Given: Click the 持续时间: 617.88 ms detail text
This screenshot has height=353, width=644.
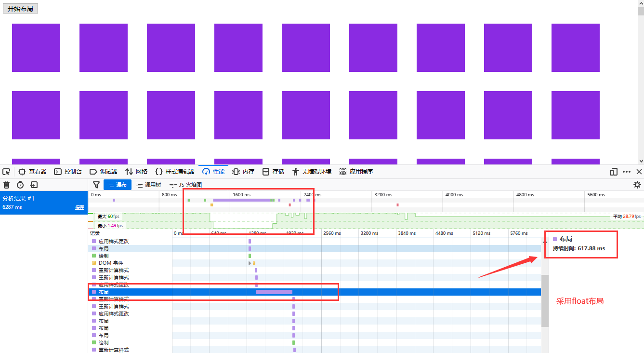Looking at the screenshot, I should (x=578, y=248).
